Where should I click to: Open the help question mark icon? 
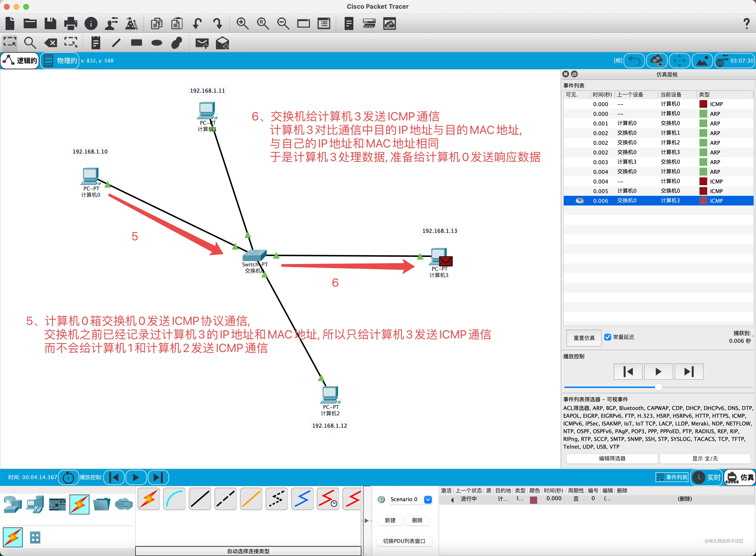coord(747,23)
